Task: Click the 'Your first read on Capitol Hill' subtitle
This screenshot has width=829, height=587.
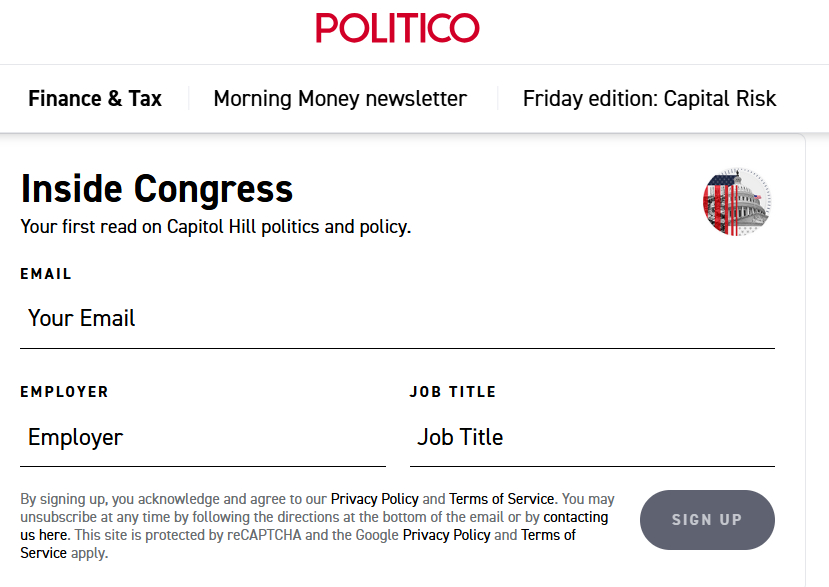Action: click(215, 227)
